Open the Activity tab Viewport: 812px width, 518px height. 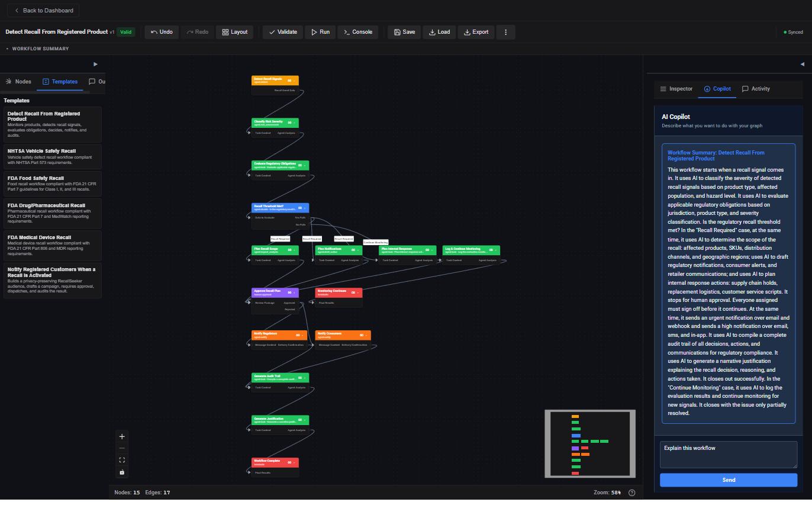coord(756,89)
